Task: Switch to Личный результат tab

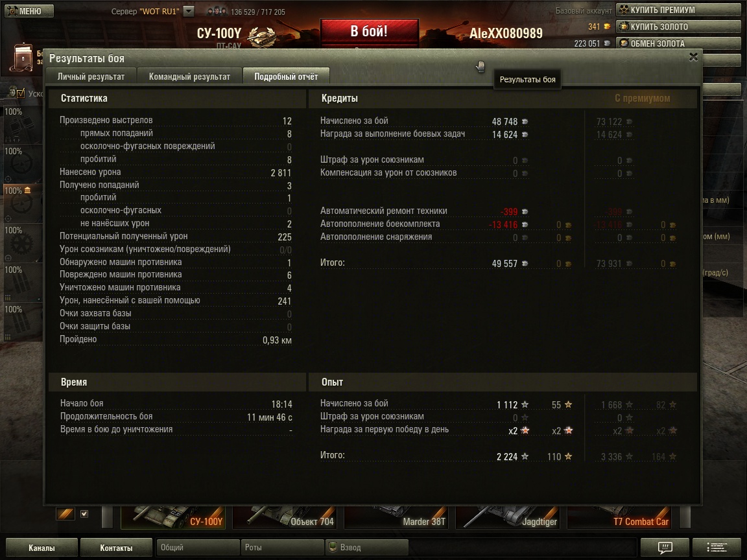Action: pos(91,76)
